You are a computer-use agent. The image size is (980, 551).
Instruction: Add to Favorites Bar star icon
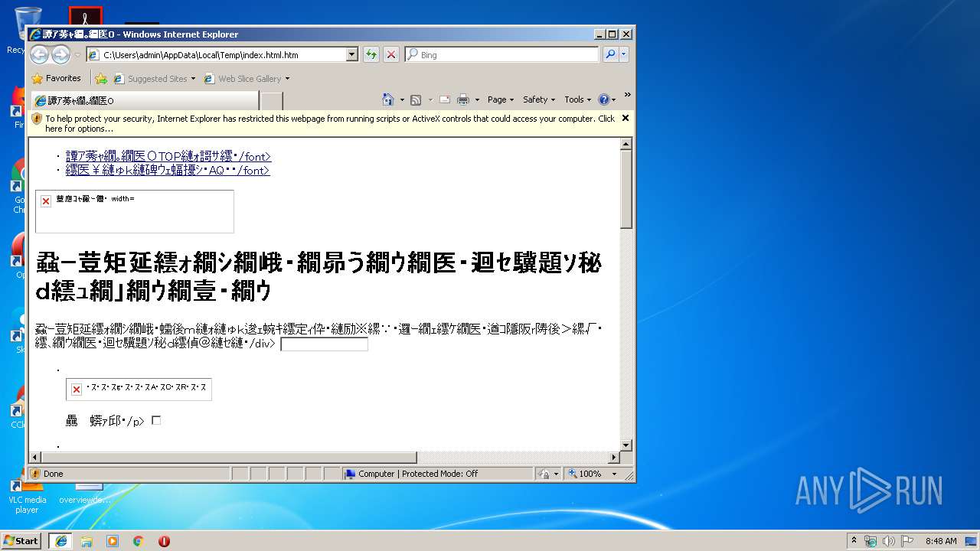(100, 78)
